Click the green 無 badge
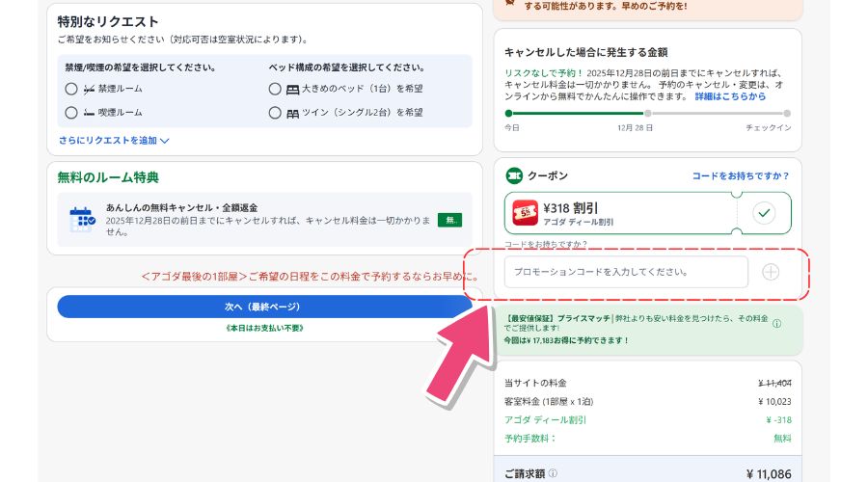Image resolution: width=868 pixels, height=482 pixels. pos(449,220)
